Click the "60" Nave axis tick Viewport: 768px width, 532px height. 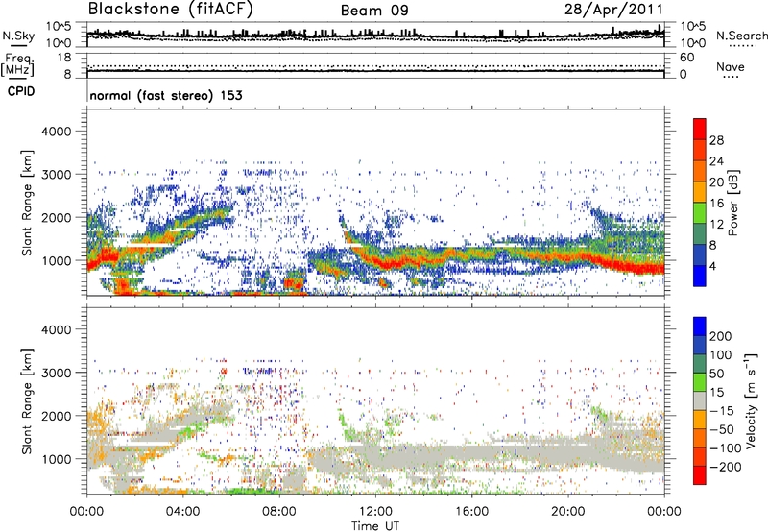pos(687,58)
